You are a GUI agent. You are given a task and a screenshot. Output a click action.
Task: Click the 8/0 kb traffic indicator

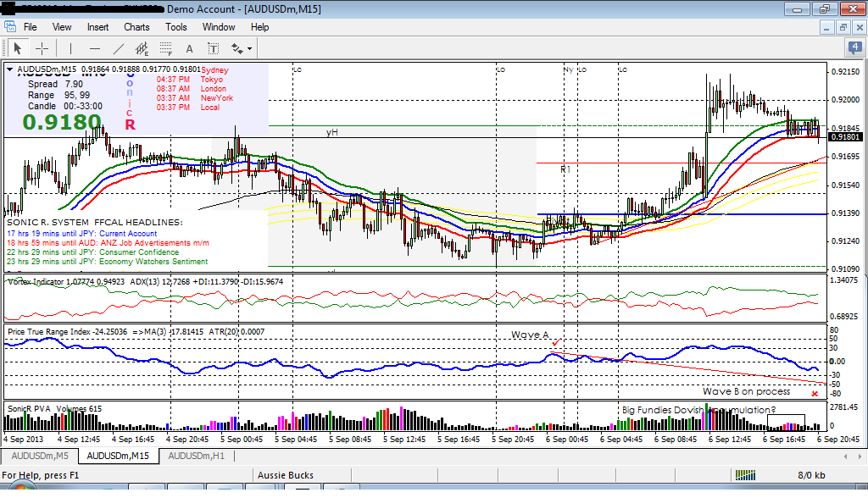[811, 475]
